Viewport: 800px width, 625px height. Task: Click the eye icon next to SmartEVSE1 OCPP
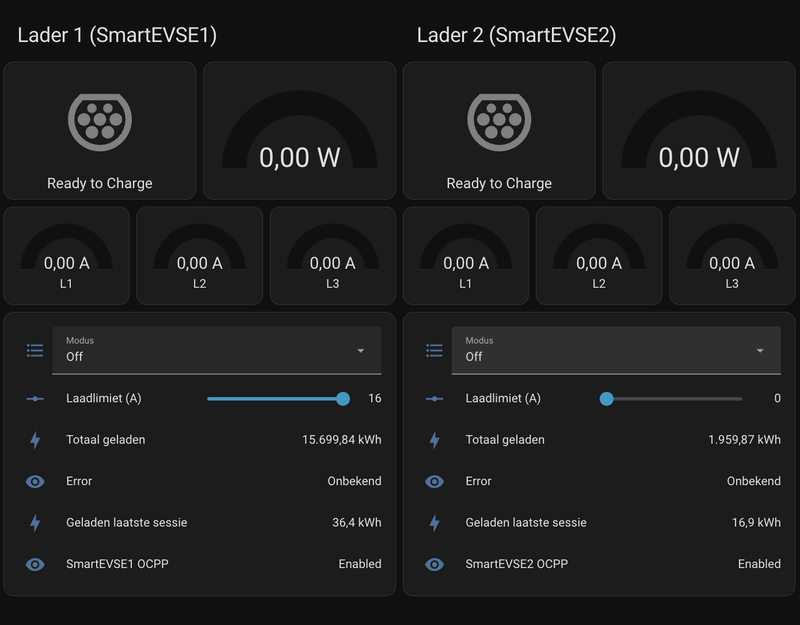pyautogui.click(x=35, y=564)
